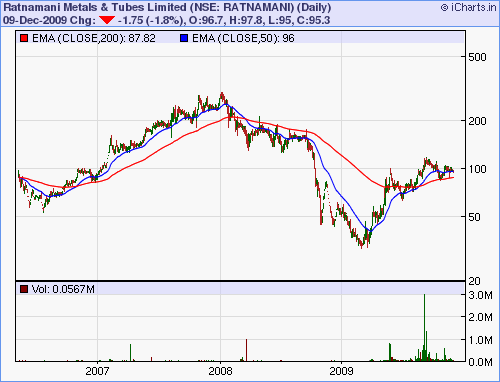The image size is (500, 382).
Task: Click the dark red volume bar in early 2008
Action: [246, 350]
